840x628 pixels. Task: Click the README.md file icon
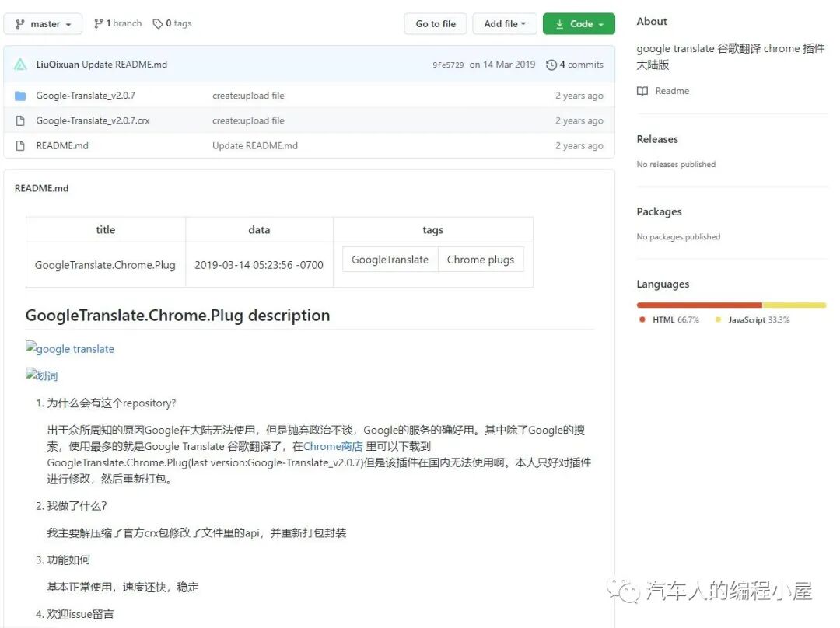[x=20, y=145]
